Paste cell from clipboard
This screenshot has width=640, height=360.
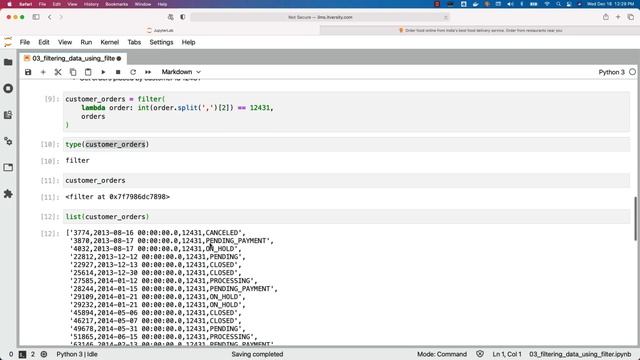point(88,72)
